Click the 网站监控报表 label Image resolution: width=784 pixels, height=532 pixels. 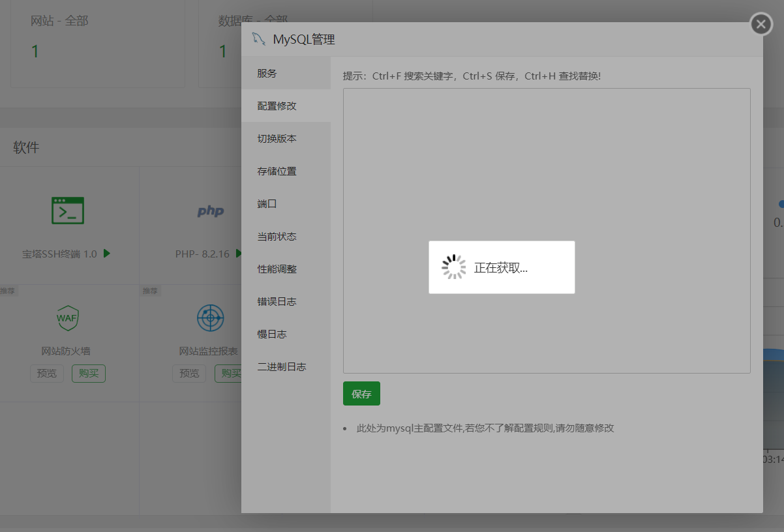click(x=209, y=351)
